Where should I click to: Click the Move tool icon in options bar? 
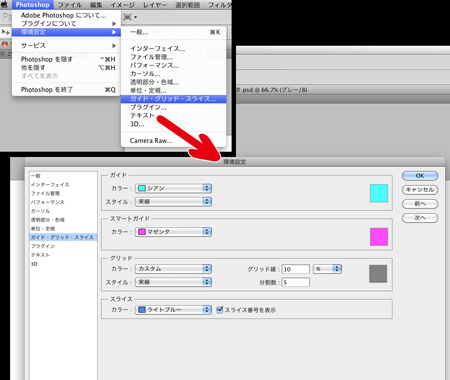5,32
